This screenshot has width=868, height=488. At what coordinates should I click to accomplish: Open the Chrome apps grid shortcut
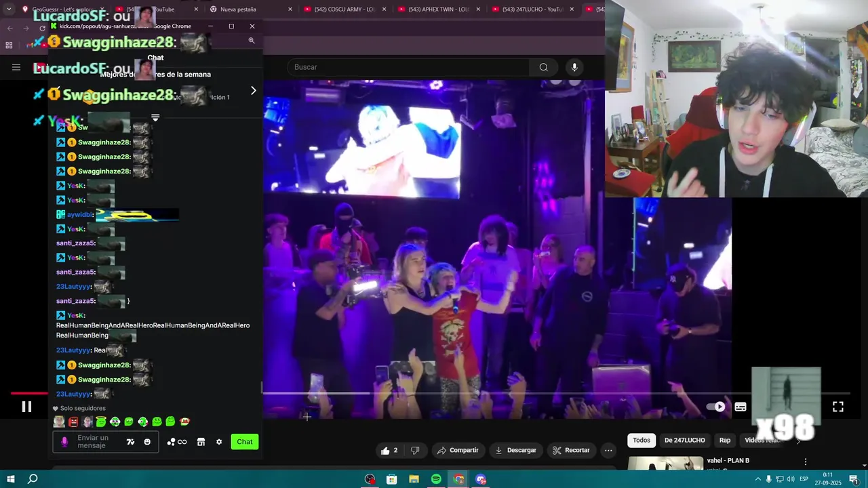pos(9,45)
